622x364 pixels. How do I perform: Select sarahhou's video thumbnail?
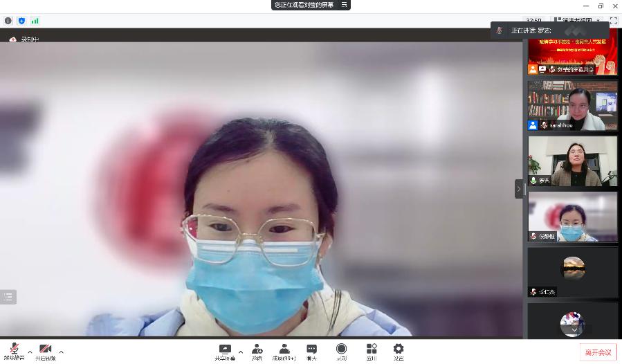tap(572, 105)
